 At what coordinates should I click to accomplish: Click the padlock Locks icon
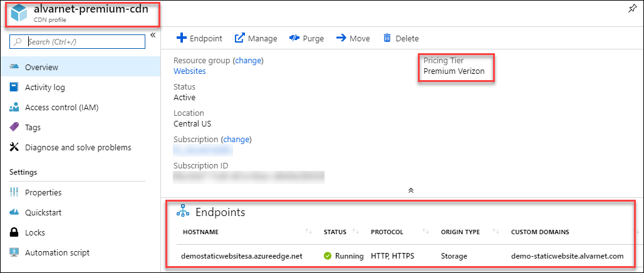(14, 232)
